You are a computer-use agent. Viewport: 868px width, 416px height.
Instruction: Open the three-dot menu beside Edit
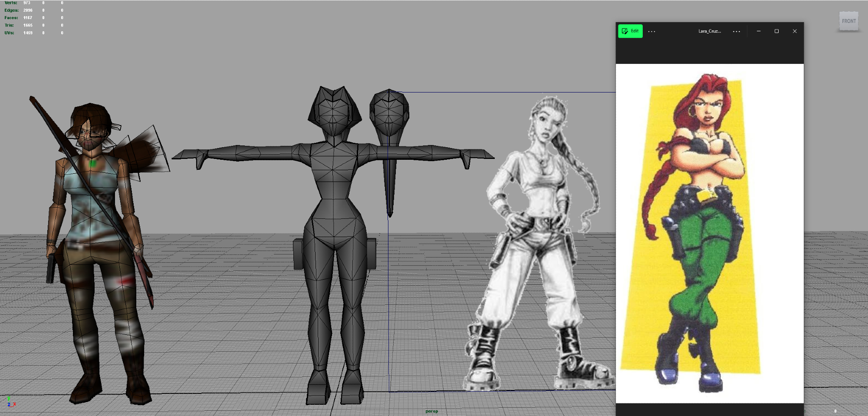pos(651,31)
